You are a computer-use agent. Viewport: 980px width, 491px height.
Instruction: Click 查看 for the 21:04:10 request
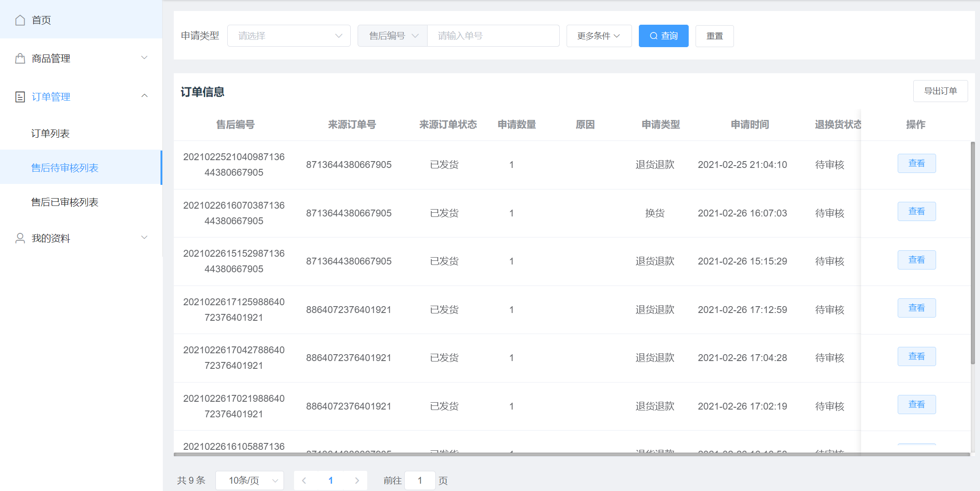pyautogui.click(x=916, y=163)
